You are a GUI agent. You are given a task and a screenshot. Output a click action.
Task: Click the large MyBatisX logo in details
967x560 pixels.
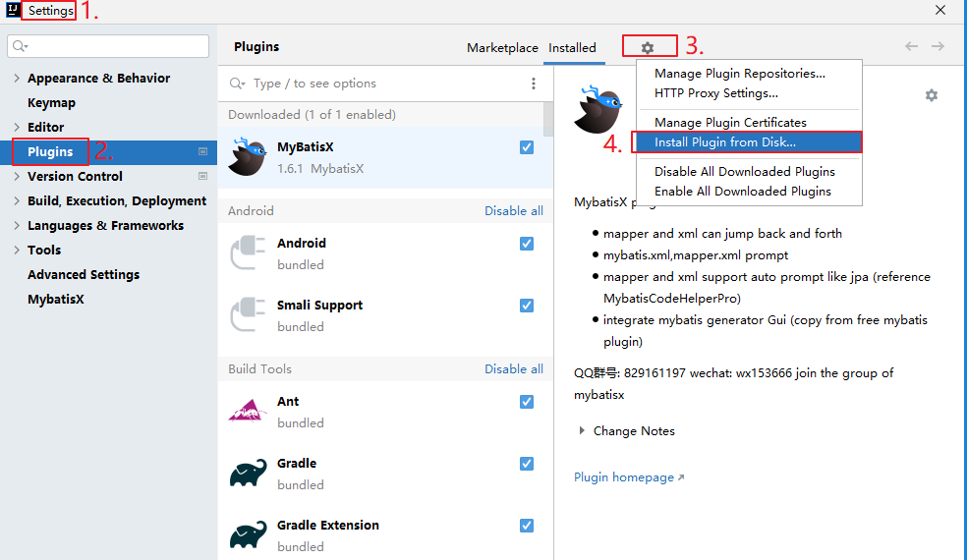[x=597, y=109]
